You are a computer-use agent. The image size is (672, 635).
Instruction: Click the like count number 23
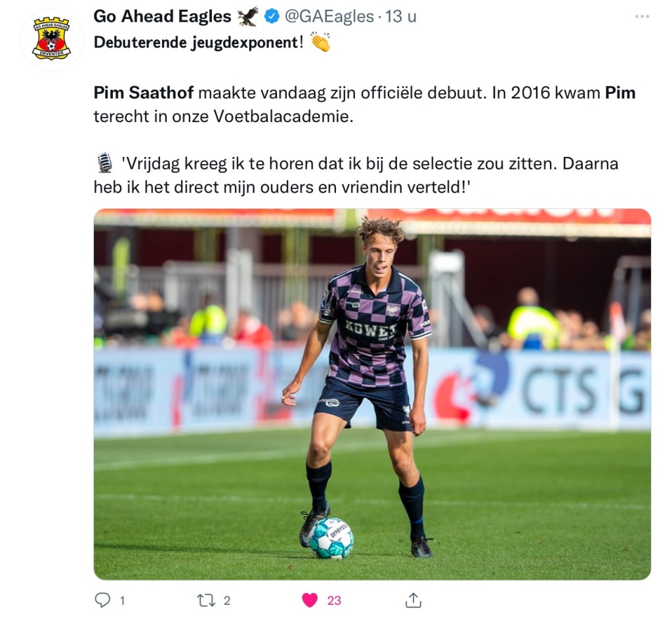coord(334,600)
